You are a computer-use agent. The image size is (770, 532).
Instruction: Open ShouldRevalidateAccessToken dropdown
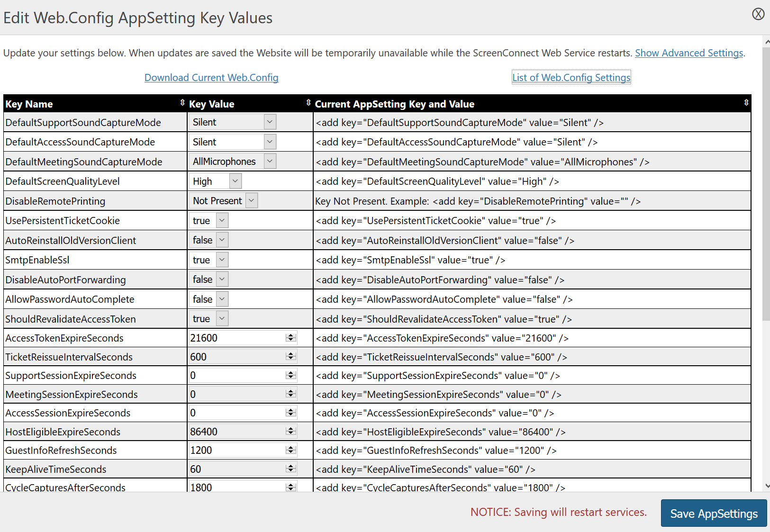[x=209, y=319]
